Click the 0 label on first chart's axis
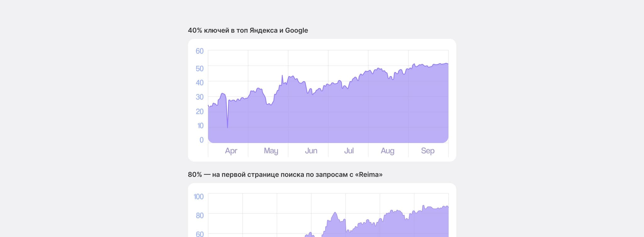The height and width of the screenshot is (237, 644). [x=201, y=140]
